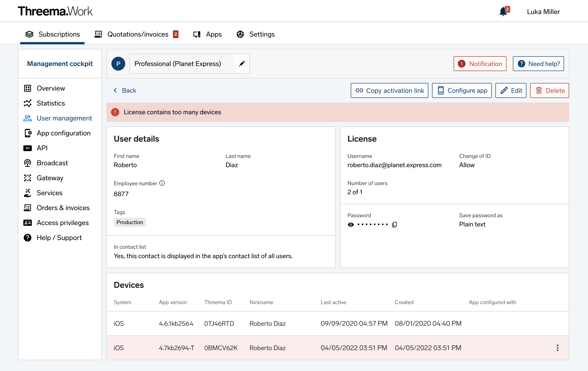This screenshot has width=588, height=371.
Task: Click the Edit user button
Action: pyautogui.click(x=511, y=90)
